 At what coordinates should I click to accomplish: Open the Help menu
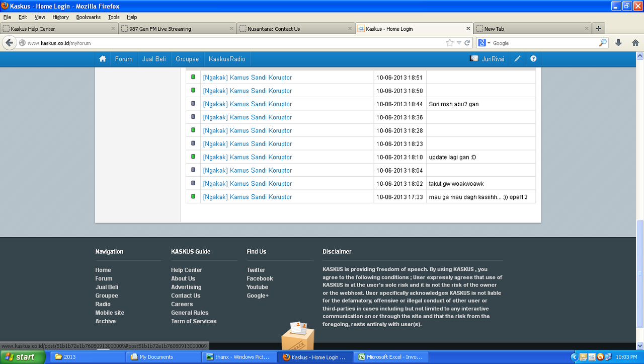coord(132,17)
